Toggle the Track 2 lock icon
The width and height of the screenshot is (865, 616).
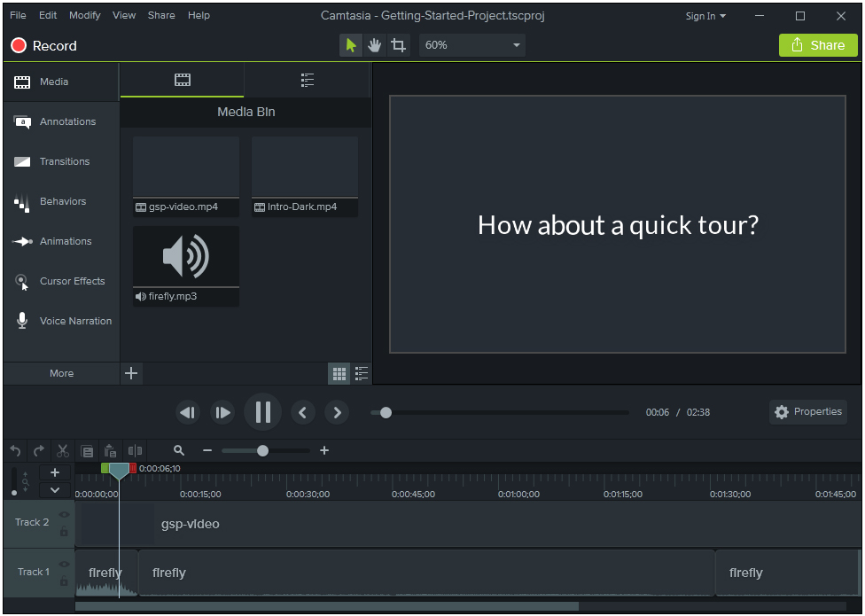coord(64,532)
